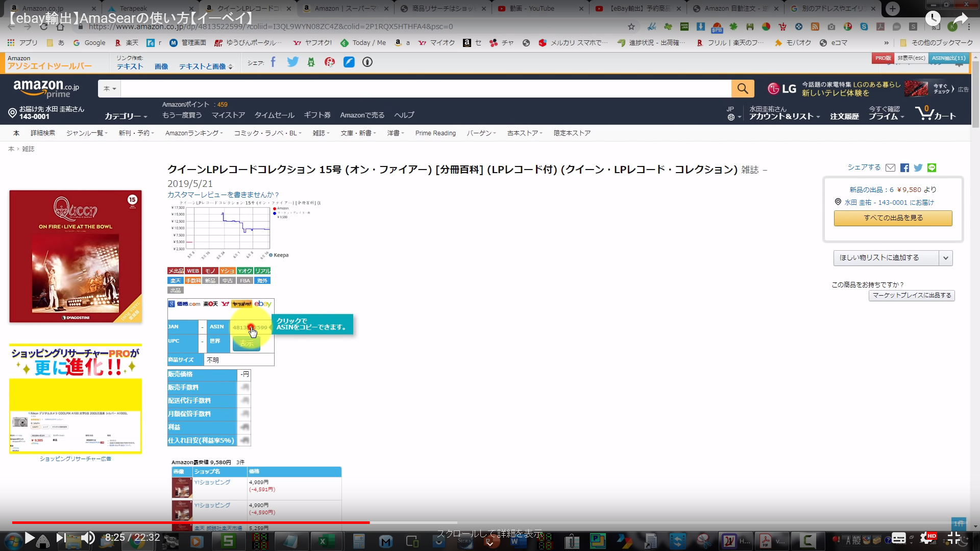Image resolution: width=980 pixels, height=551 pixels.
Task: Share product on LINE green icon
Action: 932,167
